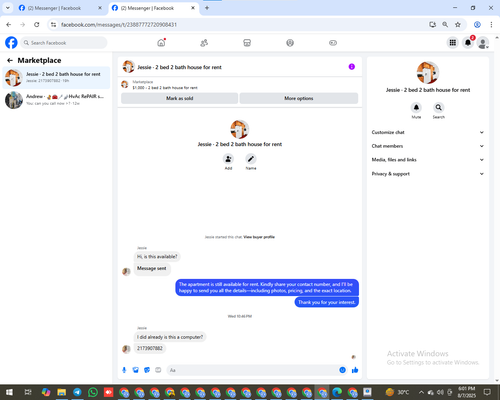
Task: Click the address bar URL
Action: [119, 25]
